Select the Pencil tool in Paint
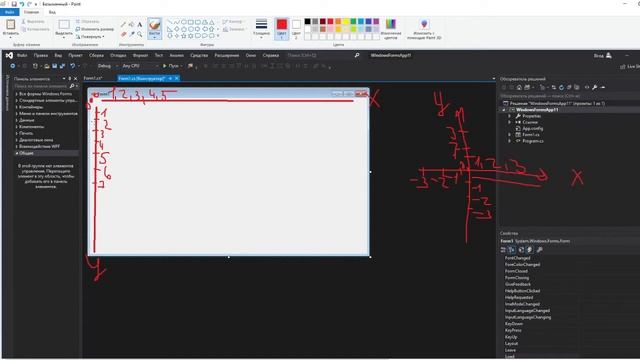Viewport: 640px width, 360px height. [x=123, y=24]
